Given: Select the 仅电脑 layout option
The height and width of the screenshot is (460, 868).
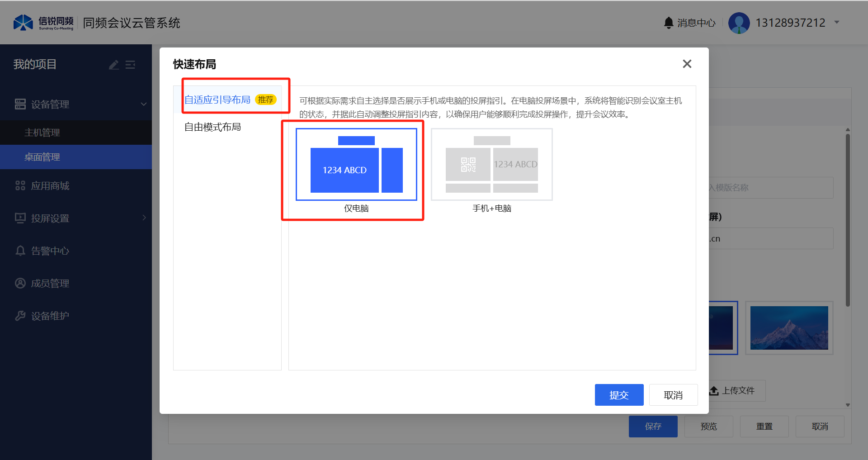Looking at the screenshot, I should [x=356, y=165].
